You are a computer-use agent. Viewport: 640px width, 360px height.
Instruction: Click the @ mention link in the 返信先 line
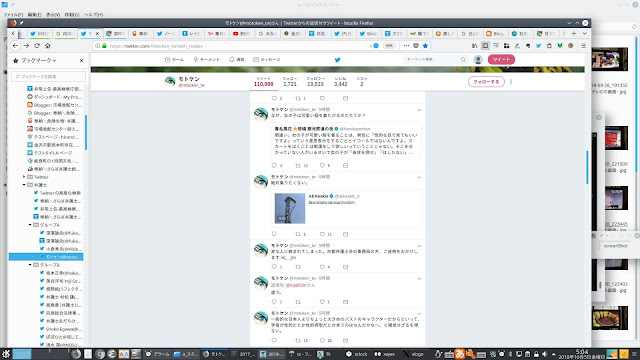(296, 285)
